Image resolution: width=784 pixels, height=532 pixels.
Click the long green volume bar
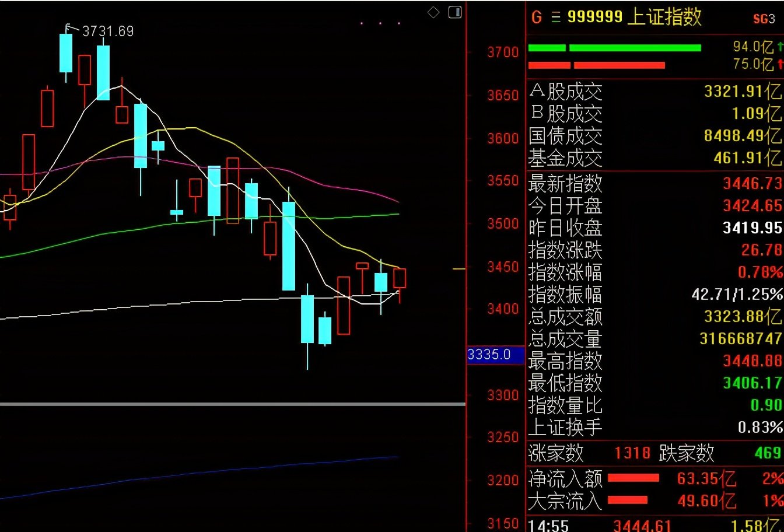tap(635, 48)
